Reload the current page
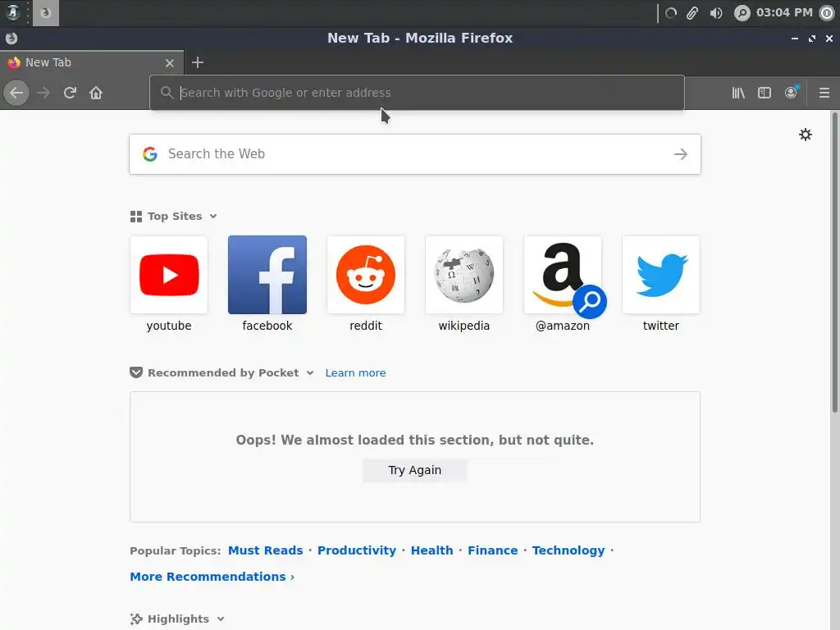 [x=70, y=93]
